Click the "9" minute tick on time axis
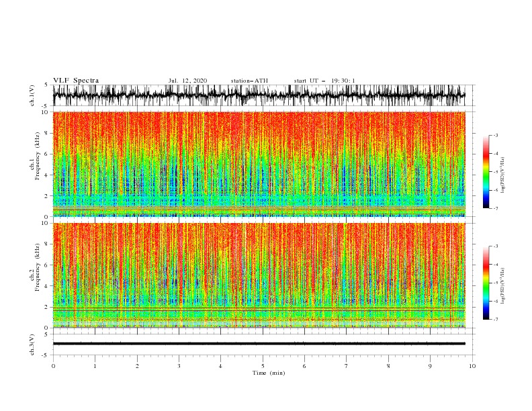532x411 pixels. pos(430,366)
